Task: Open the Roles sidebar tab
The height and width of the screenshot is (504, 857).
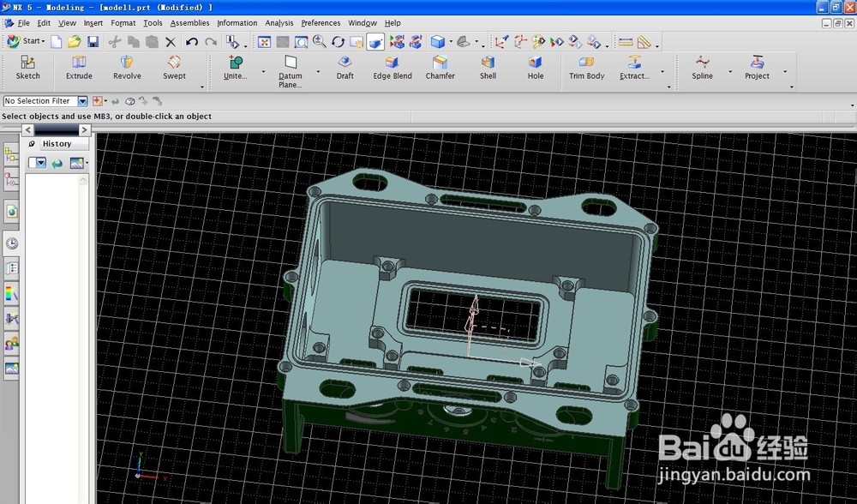Action: (x=11, y=344)
